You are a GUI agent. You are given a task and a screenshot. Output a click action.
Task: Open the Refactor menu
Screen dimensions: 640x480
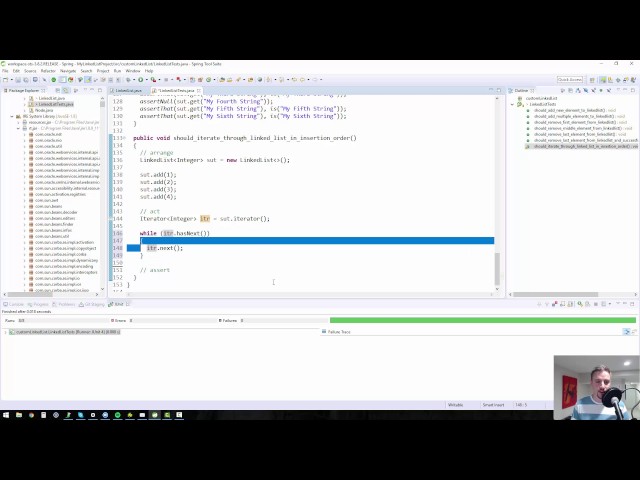48,71
